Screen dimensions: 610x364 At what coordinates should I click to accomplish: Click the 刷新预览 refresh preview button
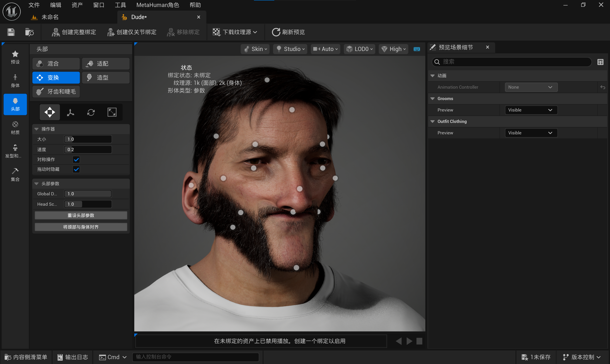[288, 32]
